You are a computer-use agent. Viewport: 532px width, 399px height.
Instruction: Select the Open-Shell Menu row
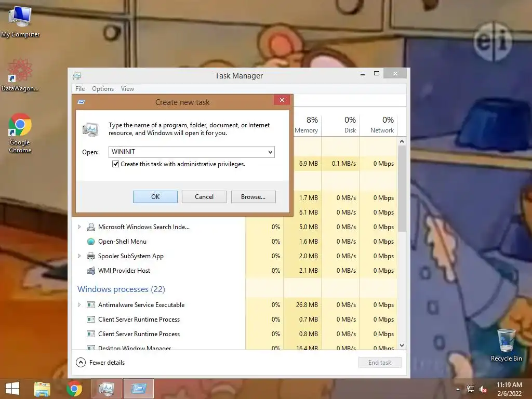click(x=234, y=242)
